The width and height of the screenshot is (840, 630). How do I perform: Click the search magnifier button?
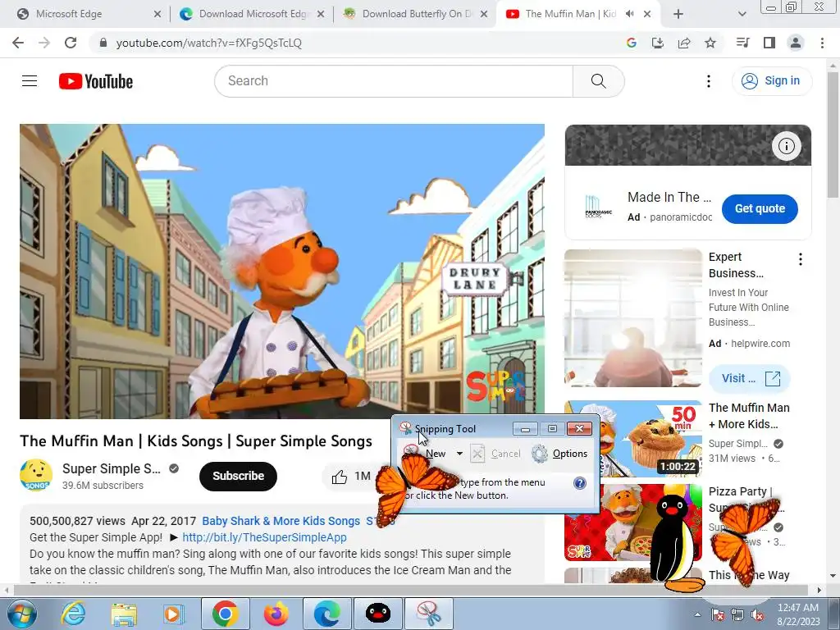(598, 81)
